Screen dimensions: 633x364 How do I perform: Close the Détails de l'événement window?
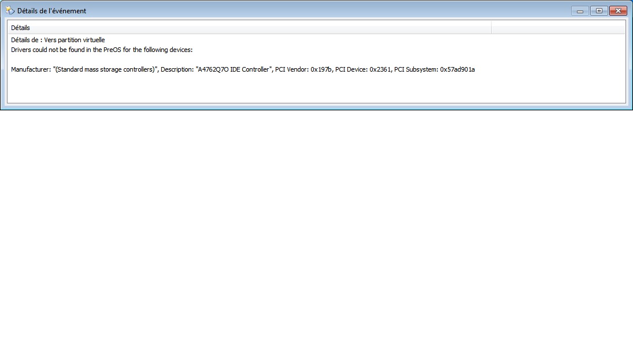click(618, 11)
